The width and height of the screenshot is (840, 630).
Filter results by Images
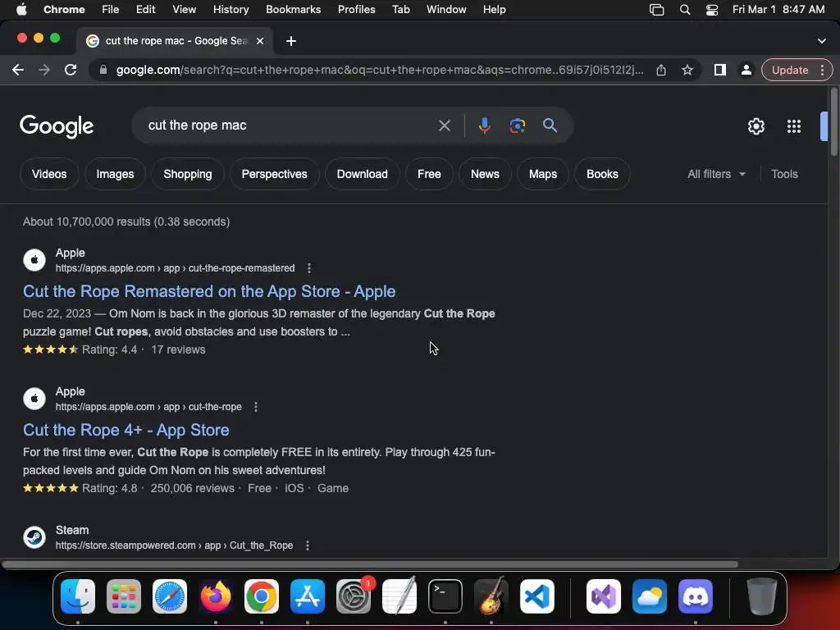[x=115, y=174]
